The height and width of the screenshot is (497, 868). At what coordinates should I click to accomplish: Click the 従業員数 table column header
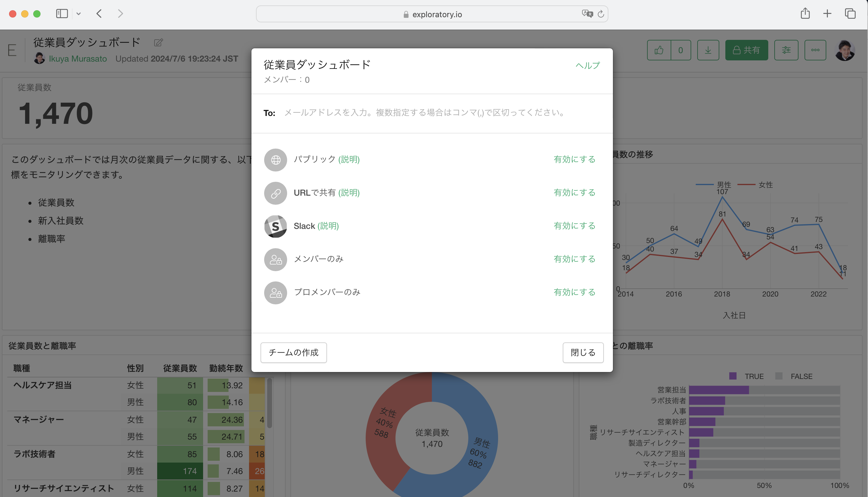click(x=180, y=368)
